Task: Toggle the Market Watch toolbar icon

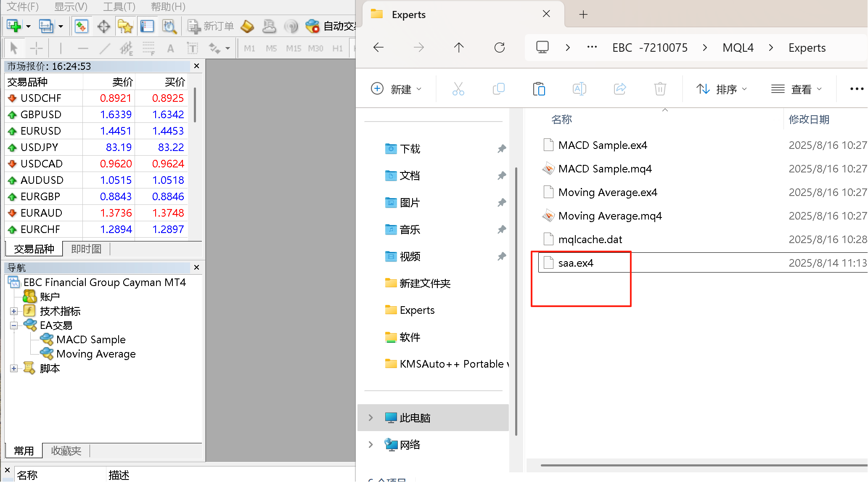Action: [81, 26]
